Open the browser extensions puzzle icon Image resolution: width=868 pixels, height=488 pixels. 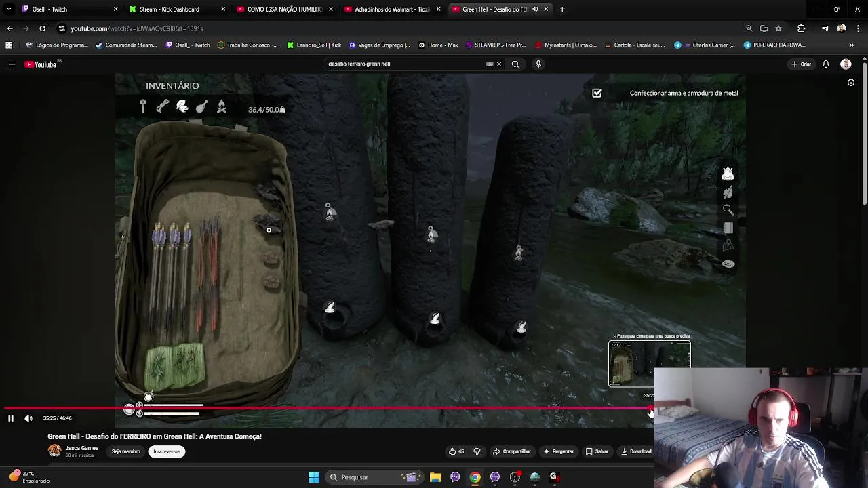click(802, 28)
